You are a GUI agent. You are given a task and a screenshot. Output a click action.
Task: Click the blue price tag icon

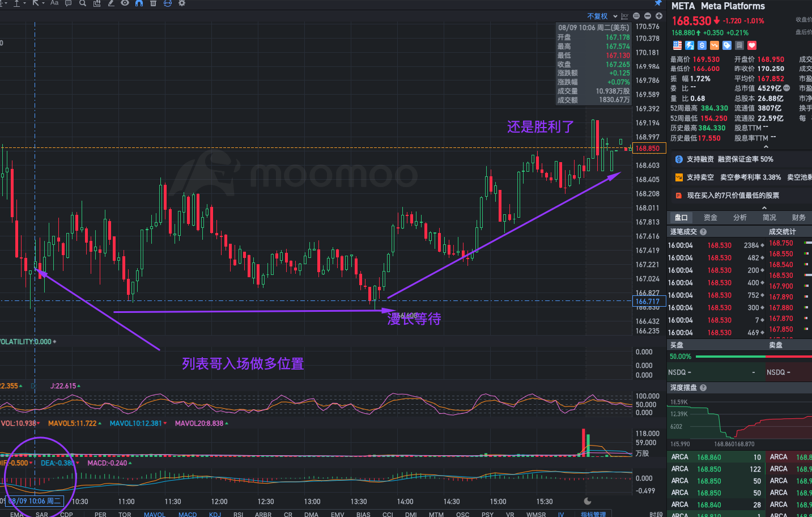click(727, 45)
